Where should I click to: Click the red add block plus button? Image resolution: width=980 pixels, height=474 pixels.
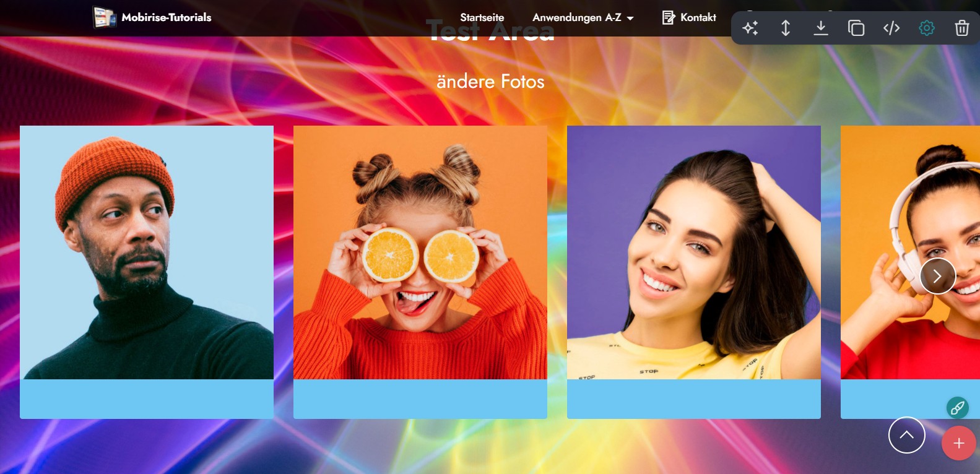point(959,443)
